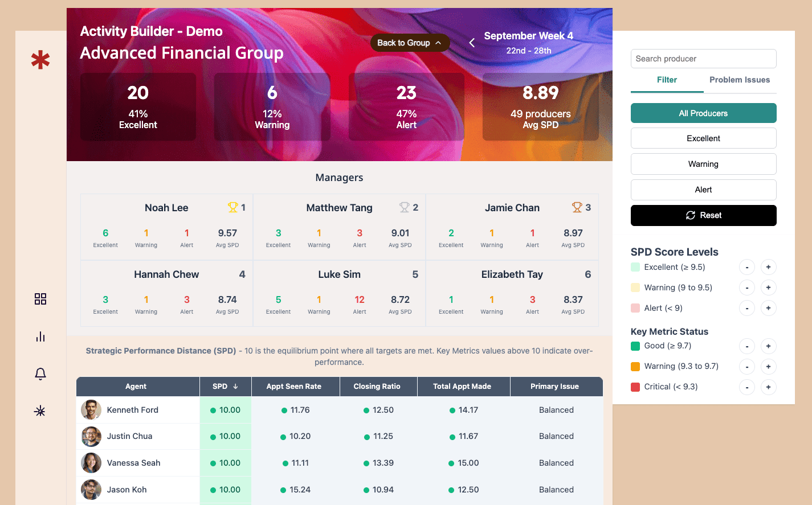Select the bar chart analytics icon in sidebar
Image resolution: width=812 pixels, height=505 pixels.
point(40,336)
